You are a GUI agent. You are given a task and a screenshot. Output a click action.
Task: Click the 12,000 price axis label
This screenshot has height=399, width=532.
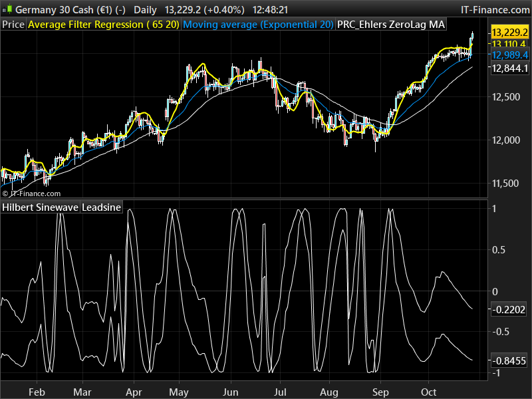506,140
